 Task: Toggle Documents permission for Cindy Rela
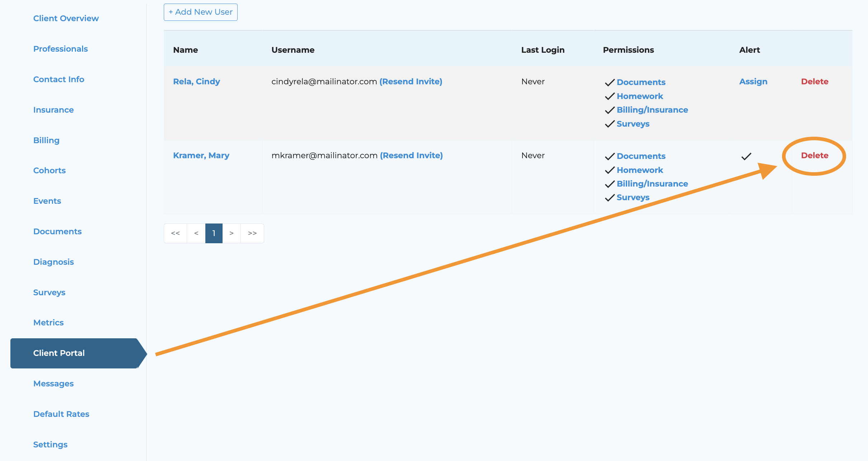640,82
